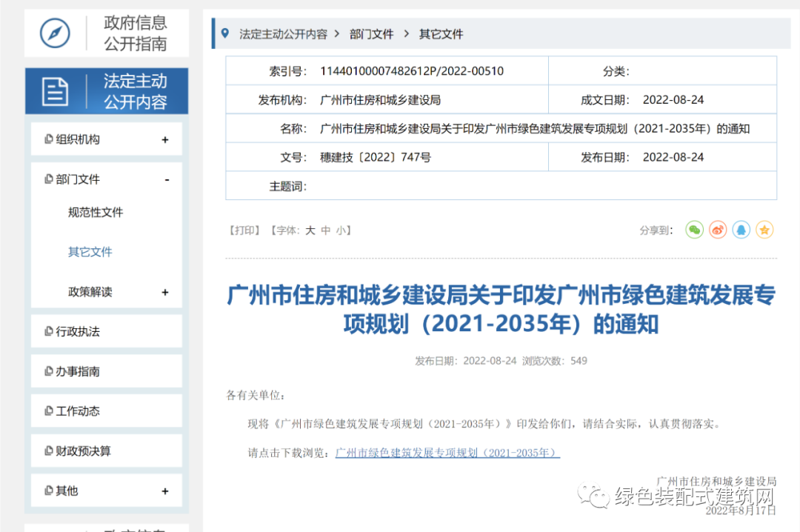Click document number 穗建技〔2022〕747号
The image size is (800, 532).
[376, 157]
